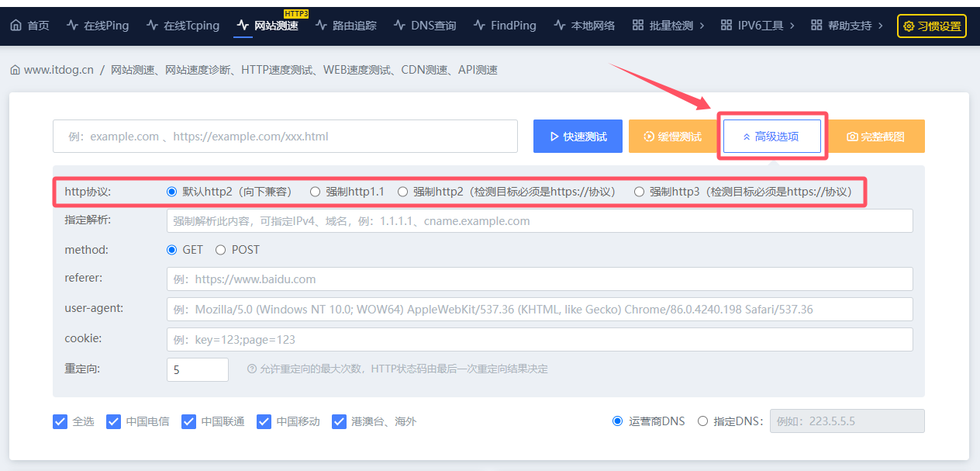Click the pulse icon beside 路由追踪
980x471 pixels.
pyautogui.click(x=321, y=26)
